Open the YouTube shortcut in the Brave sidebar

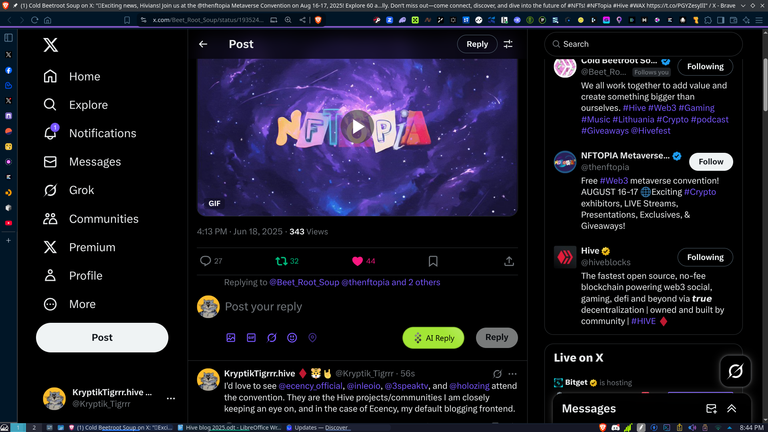[8, 223]
